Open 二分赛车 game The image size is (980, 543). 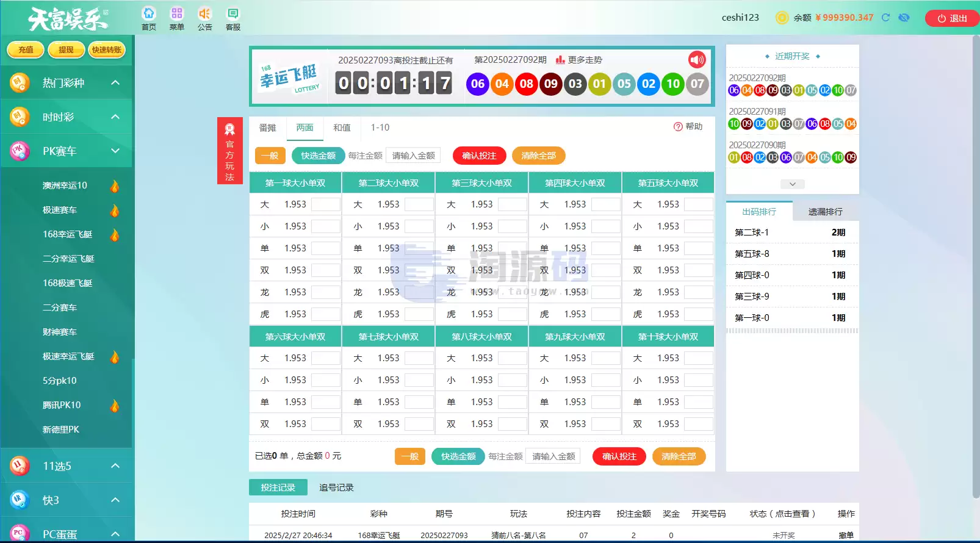click(x=60, y=307)
